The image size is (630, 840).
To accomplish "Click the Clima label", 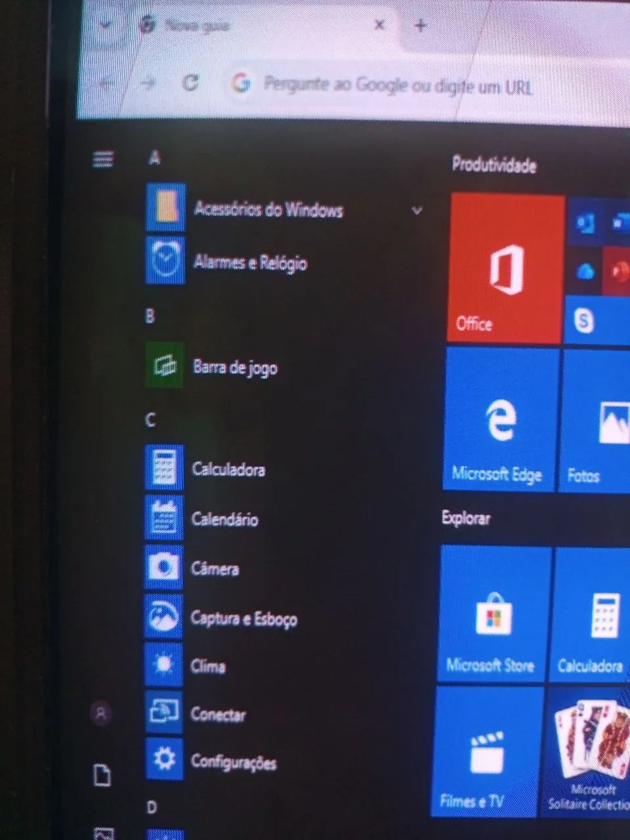I will [x=208, y=666].
